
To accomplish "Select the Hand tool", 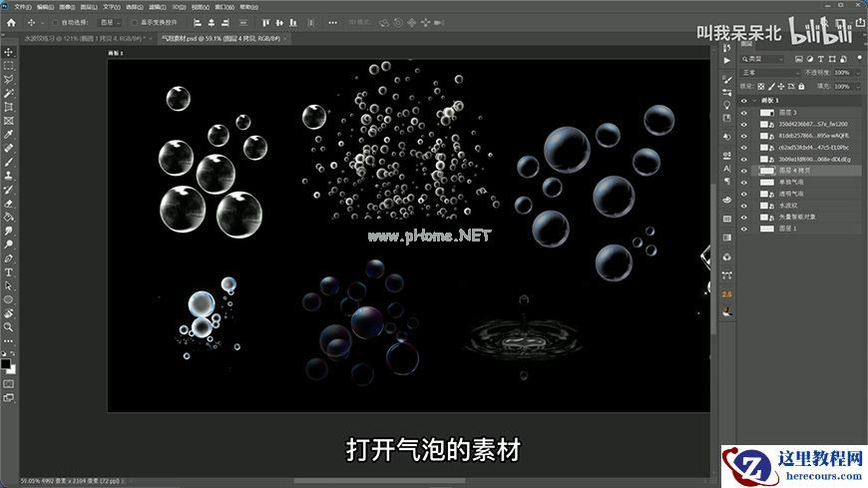I will pyautogui.click(x=9, y=313).
